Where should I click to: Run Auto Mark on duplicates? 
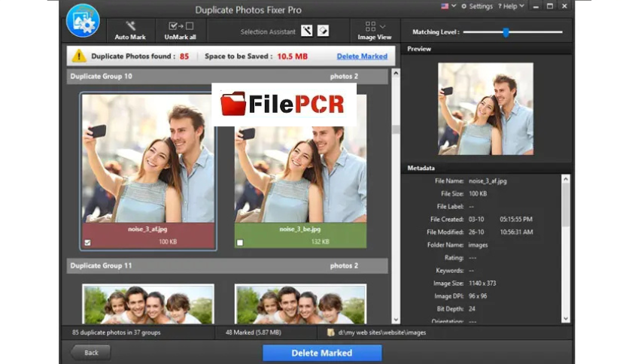[x=130, y=31]
